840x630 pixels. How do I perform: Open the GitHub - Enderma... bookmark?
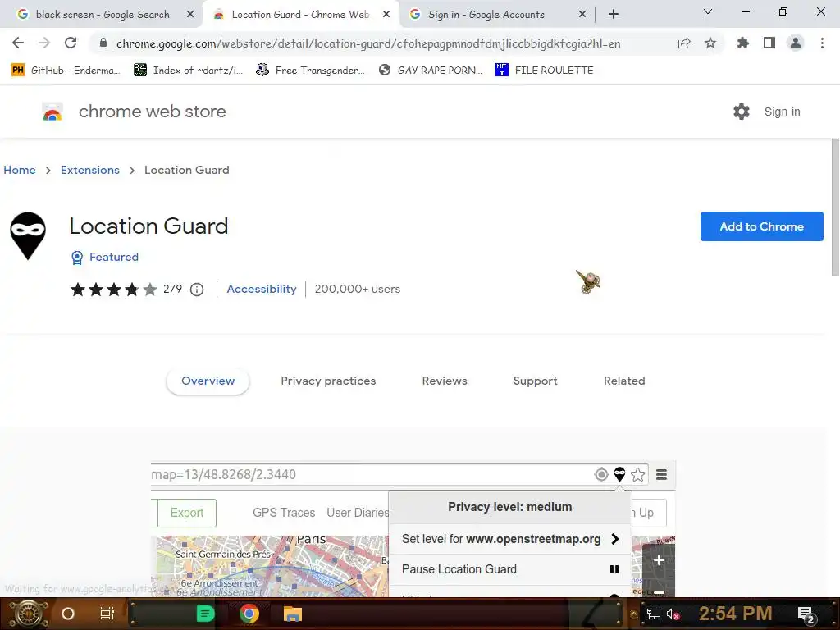point(65,71)
